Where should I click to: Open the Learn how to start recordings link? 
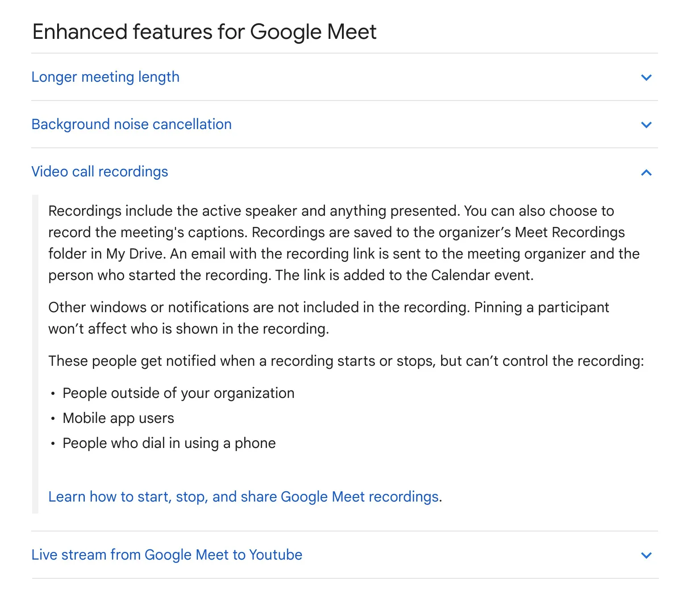point(243,497)
